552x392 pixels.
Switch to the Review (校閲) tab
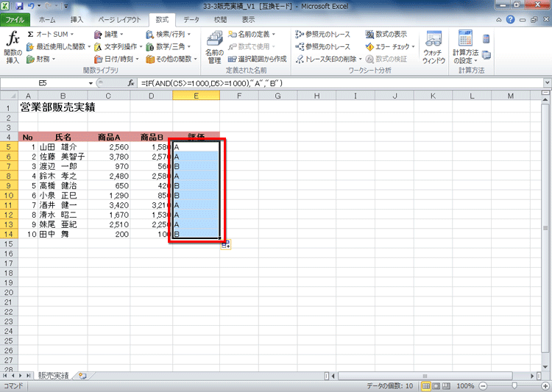pos(220,20)
